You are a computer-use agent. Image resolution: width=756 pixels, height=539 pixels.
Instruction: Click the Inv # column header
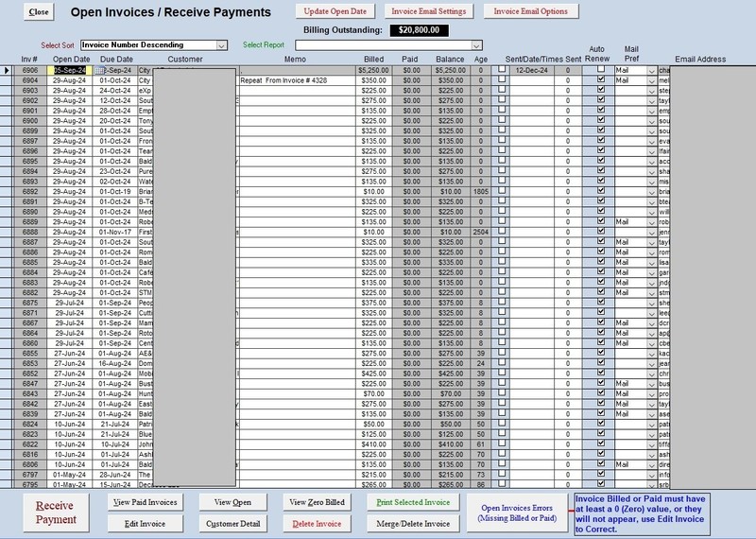29,60
